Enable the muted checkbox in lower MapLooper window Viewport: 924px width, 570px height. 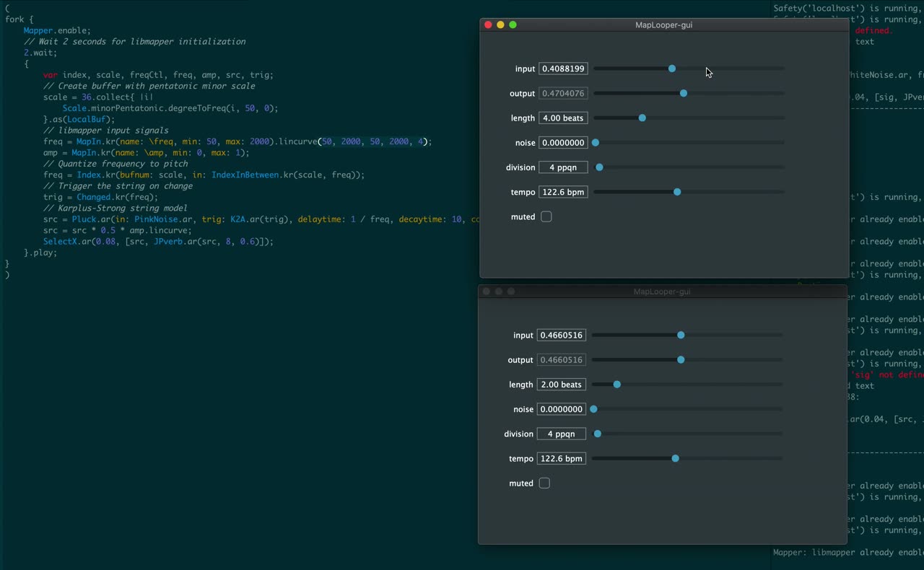pos(544,483)
